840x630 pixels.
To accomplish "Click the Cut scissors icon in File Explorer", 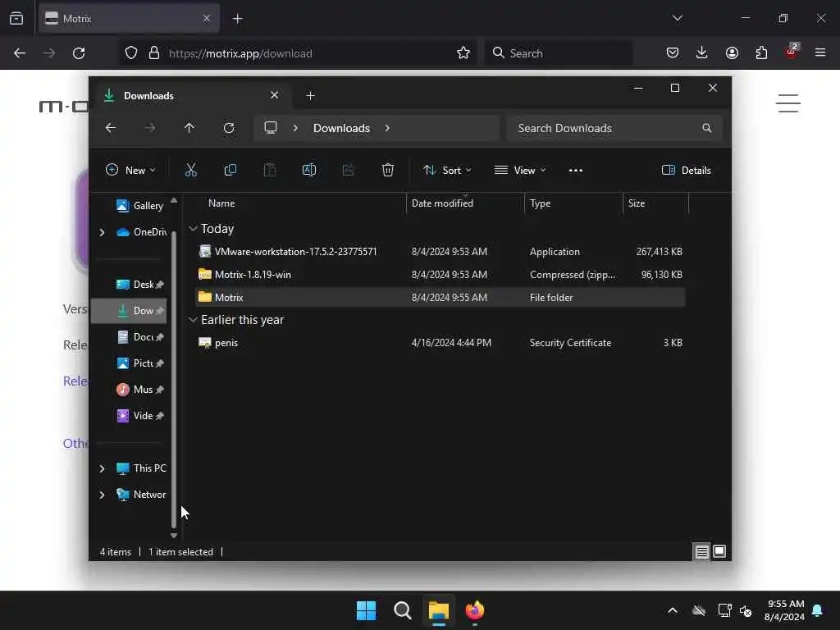I will pyautogui.click(x=190, y=171).
